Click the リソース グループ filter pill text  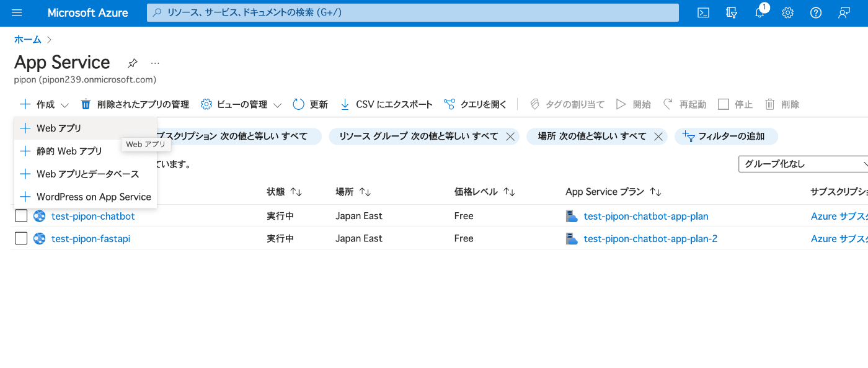[x=419, y=137]
